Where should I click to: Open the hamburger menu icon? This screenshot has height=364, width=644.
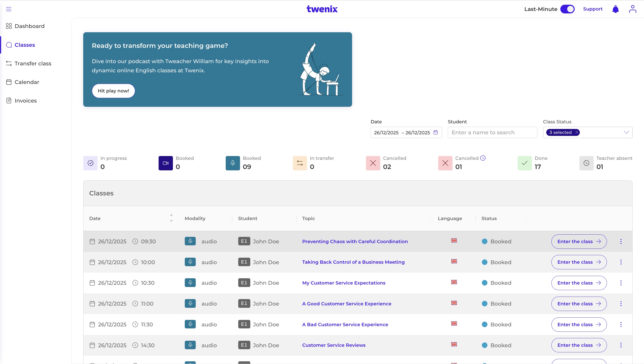(9, 9)
